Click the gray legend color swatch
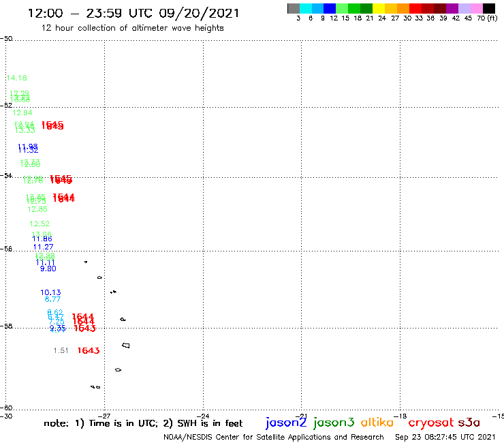Screen dimensions: 504x443 (x=294, y=8)
